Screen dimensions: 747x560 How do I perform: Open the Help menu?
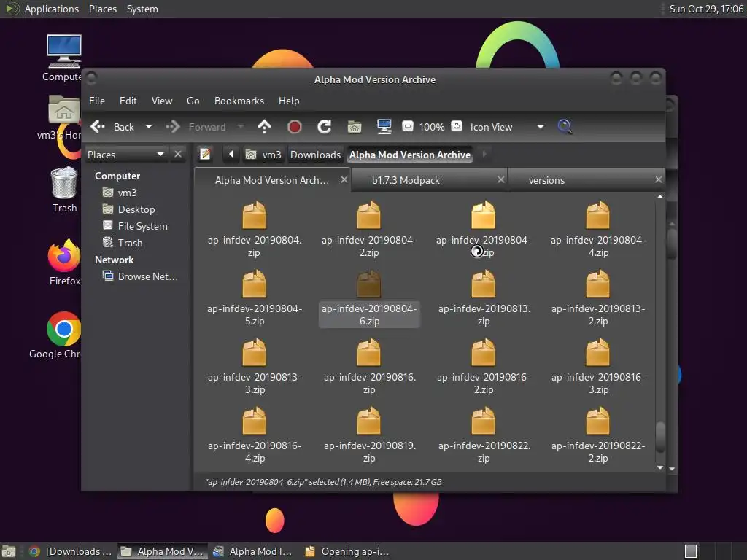pos(289,101)
